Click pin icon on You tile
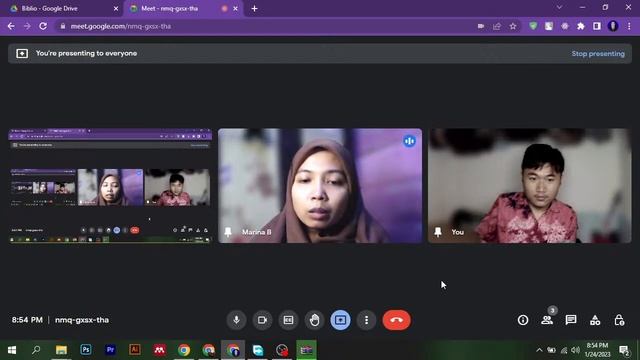 tap(438, 232)
